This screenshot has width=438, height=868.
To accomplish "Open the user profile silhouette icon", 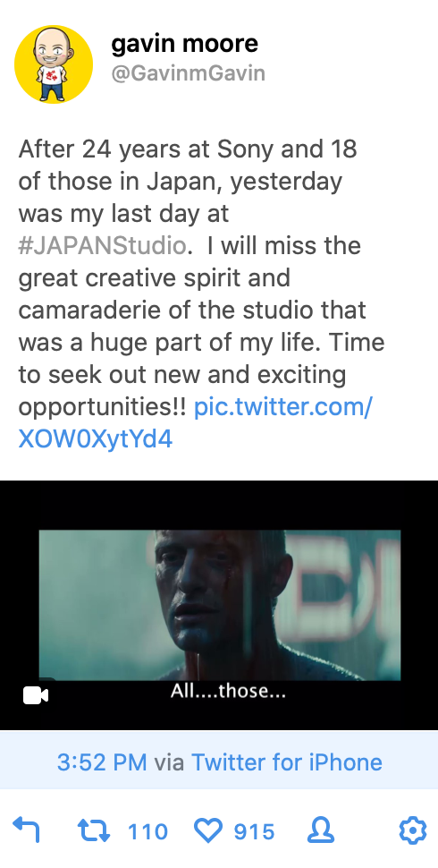I will click(x=320, y=830).
